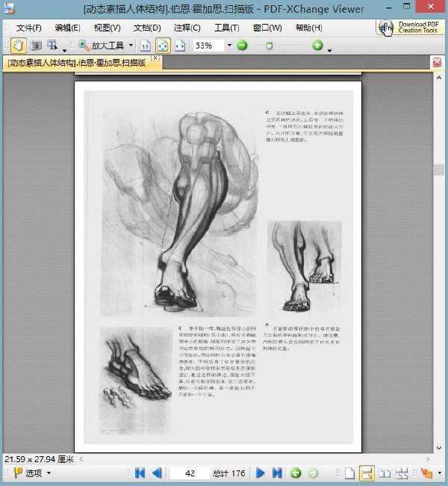The width and height of the screenshot is (448, 486).
Task: Click the vertical scrollbar thumb
Action: (x=439, y=170)
